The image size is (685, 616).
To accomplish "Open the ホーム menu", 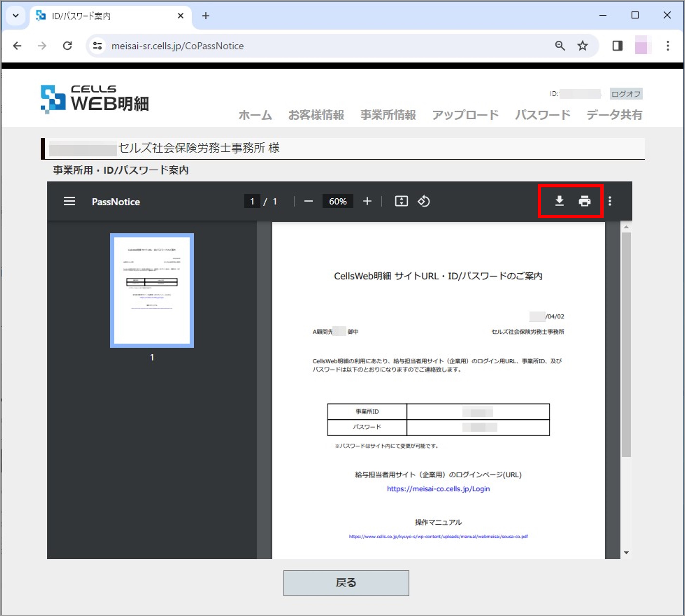I will [x=255, y=115].
